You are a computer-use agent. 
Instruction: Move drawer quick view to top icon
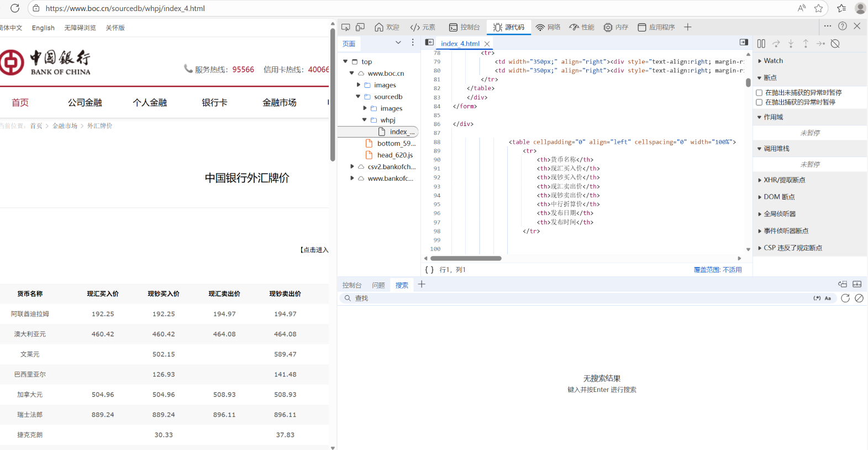coord(843,284)
